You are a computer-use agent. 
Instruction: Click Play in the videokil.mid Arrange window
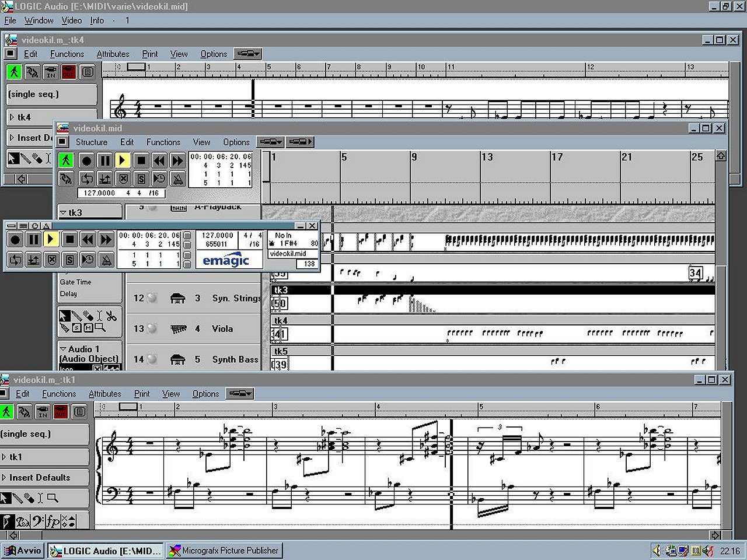[x=123, y=160]
